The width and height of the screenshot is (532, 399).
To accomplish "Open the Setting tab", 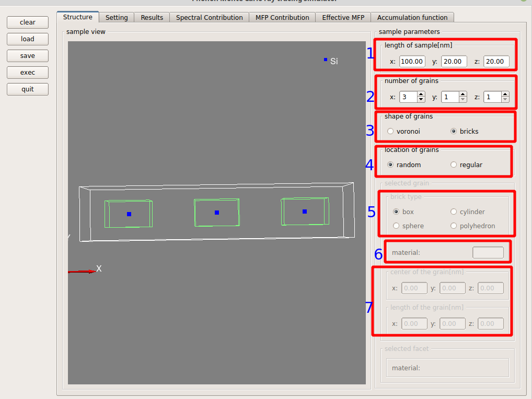I will pyautogui.click(x=117, y=17).
